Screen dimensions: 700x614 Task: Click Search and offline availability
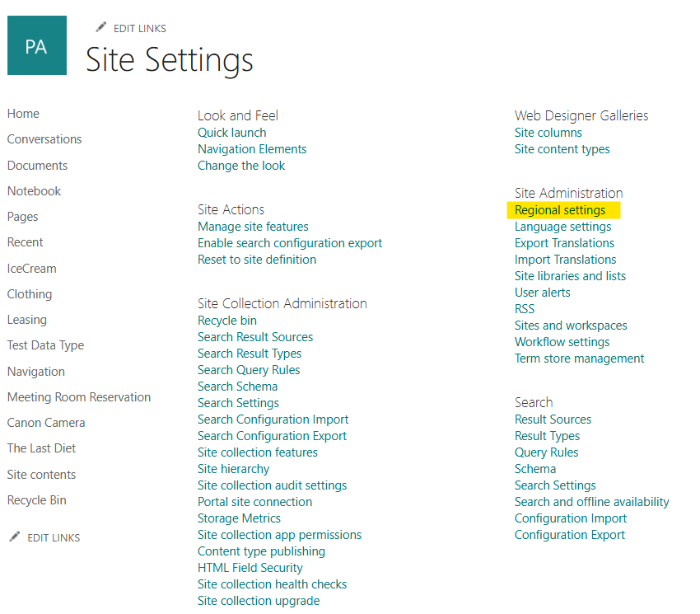click(x=591, y=502)
